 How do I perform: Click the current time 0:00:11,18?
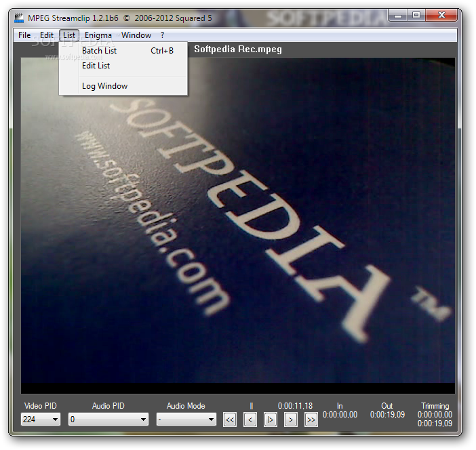[295, 406]
